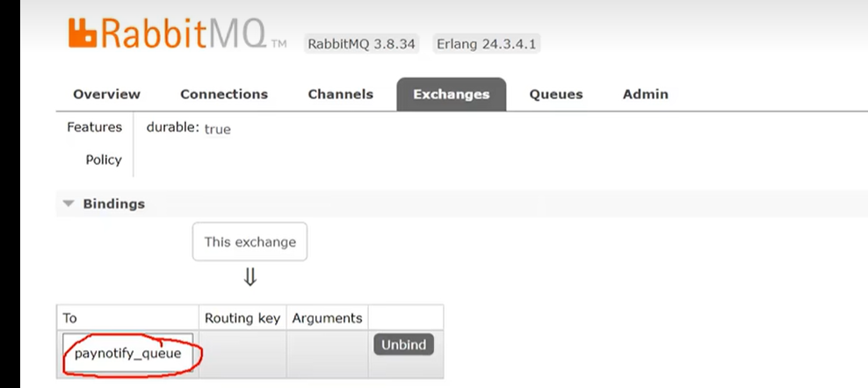Image resolution: width=868 pixels, height=388 pixels.
Task: Open the Queues tab
Action: point(555,94)
